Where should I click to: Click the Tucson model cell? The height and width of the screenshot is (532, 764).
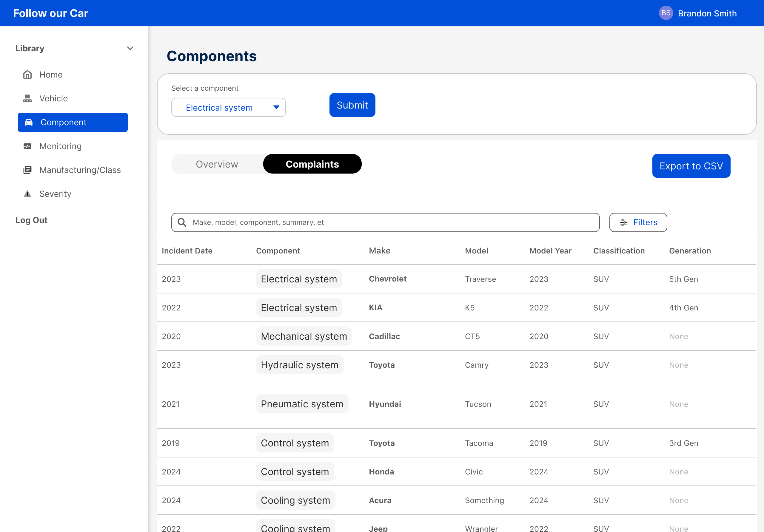pyautogui.click(x=478, y=404)
